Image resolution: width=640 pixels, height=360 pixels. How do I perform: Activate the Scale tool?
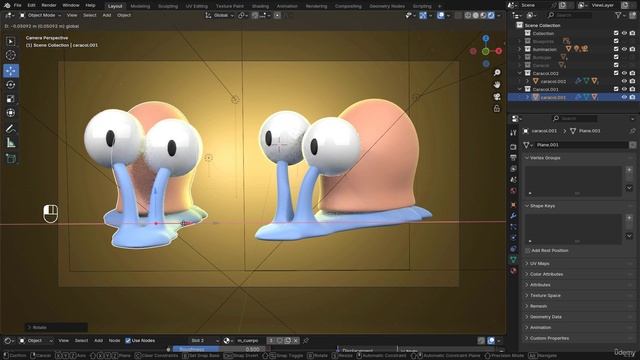(11, 99)
